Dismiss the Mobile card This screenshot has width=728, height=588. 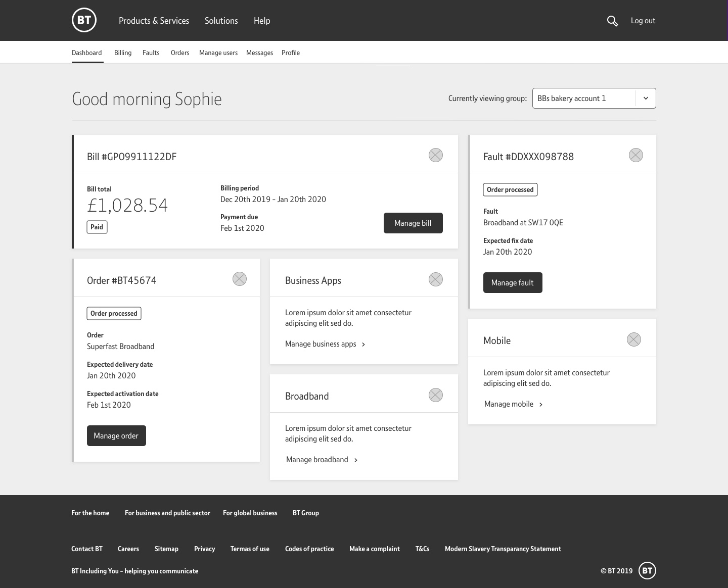point(634,339)
